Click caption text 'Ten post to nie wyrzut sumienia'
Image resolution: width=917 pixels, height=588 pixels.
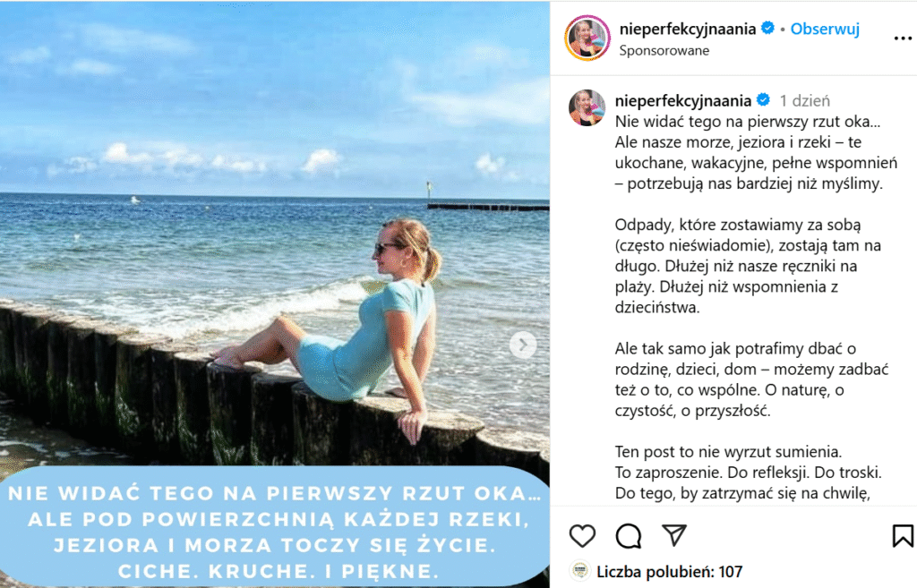(728, 452)
